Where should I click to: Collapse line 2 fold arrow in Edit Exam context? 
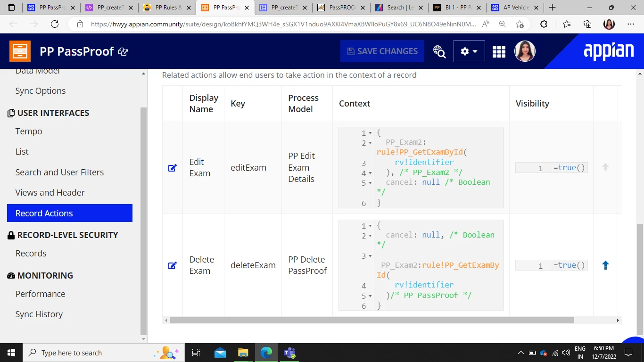370,143
